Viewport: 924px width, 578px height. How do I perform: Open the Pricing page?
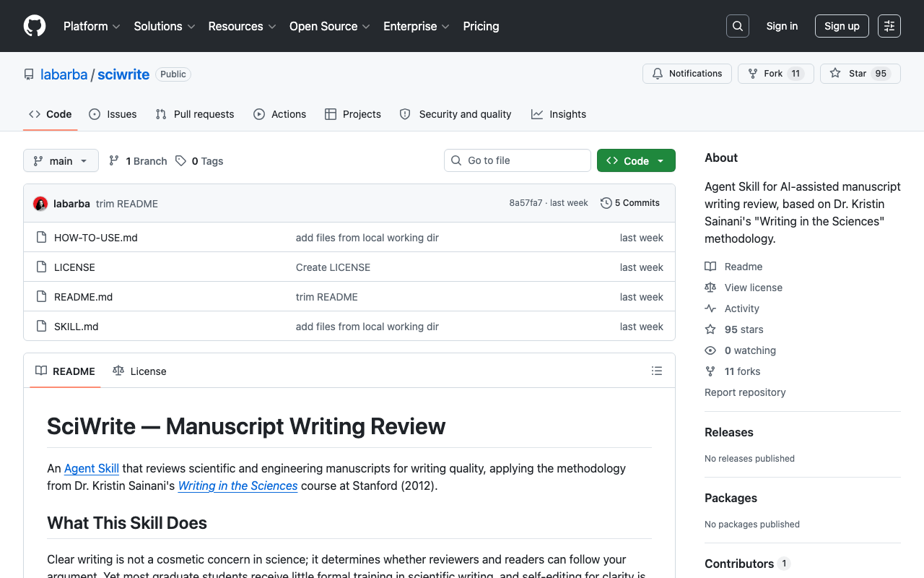(481, 26)
